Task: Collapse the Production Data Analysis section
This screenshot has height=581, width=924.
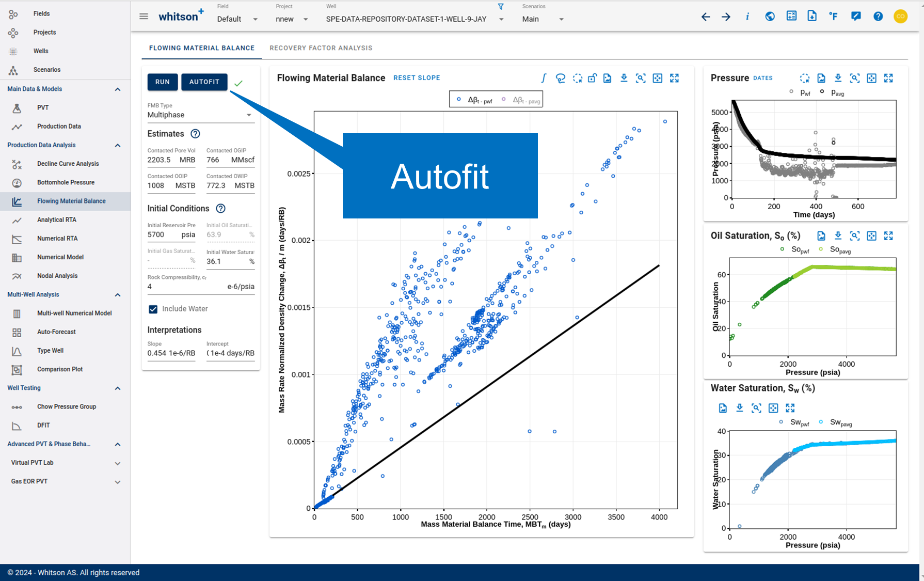Action: click(x=117, y=146)
